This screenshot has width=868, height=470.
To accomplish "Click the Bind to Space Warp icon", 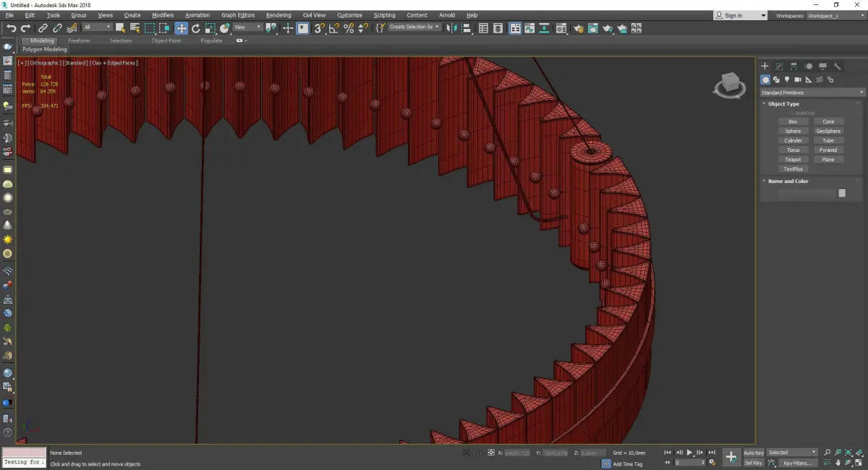I will 72,28.
